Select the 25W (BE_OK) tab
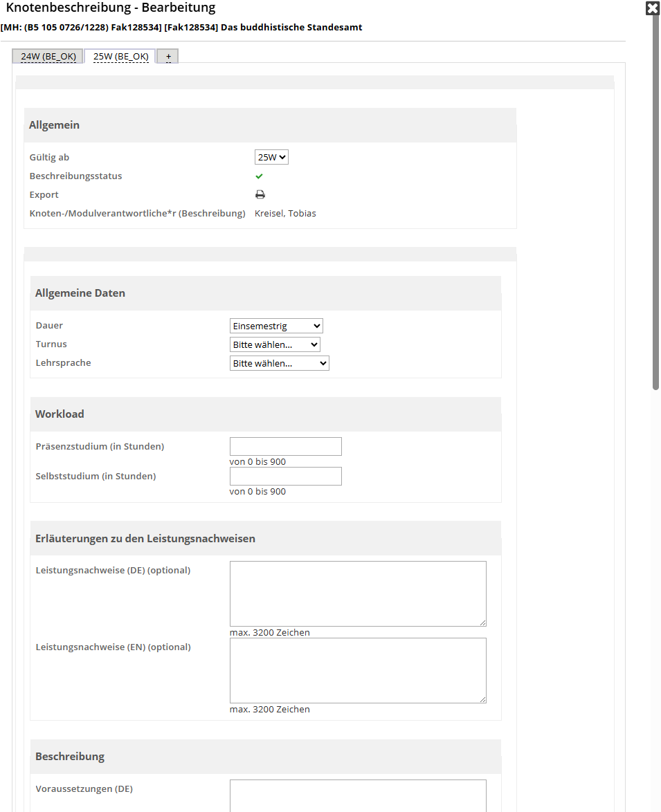 (x=120, y=57)
